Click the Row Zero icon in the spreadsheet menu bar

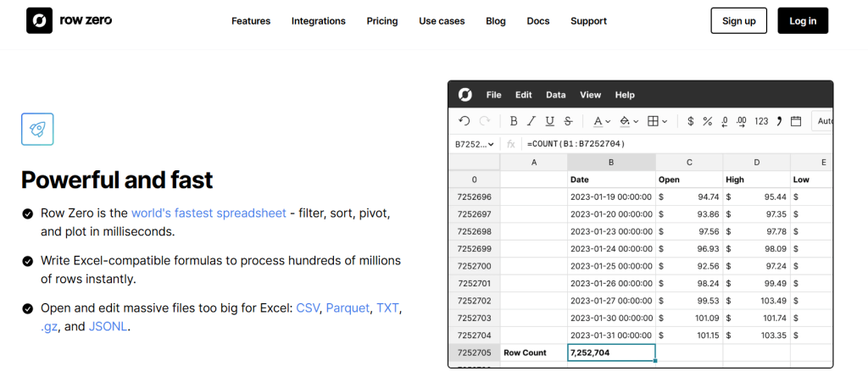[x=465, y=95]
